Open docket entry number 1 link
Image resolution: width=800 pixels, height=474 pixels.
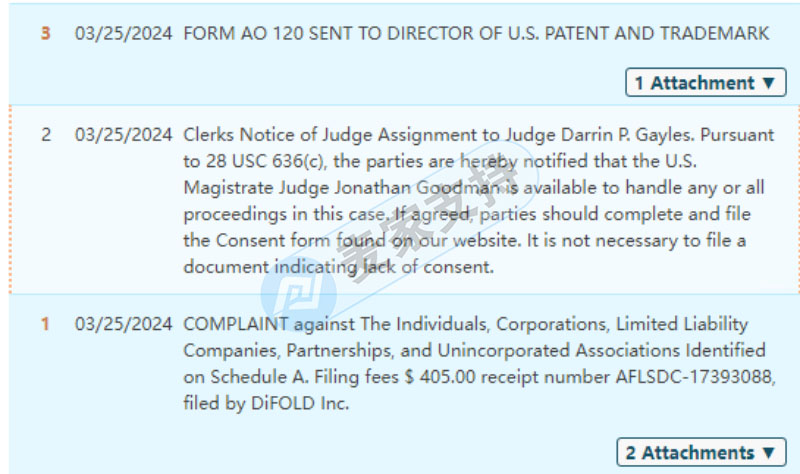click(45, 323)
